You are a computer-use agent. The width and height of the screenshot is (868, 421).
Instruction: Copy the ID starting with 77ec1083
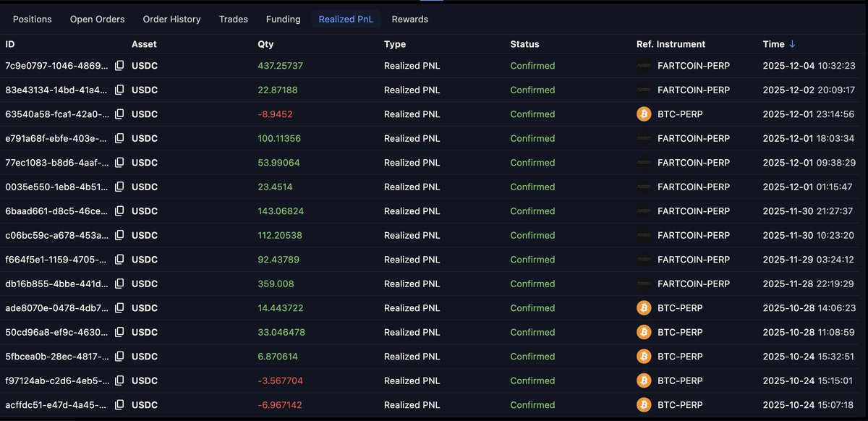pos(119,163)
